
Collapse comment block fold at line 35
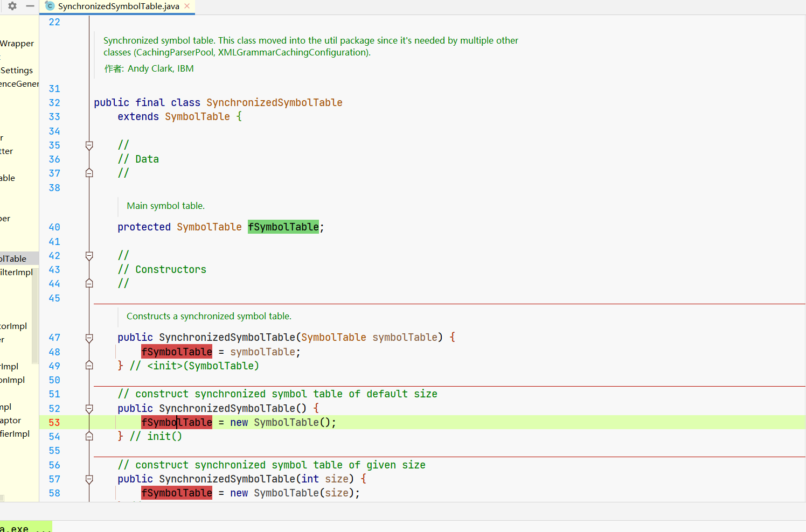click(89, 145)
